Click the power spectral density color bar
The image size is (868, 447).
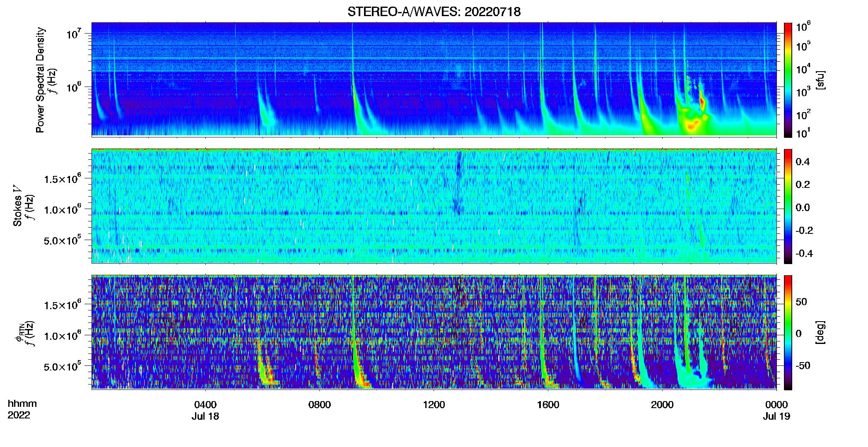coord(788,80)
